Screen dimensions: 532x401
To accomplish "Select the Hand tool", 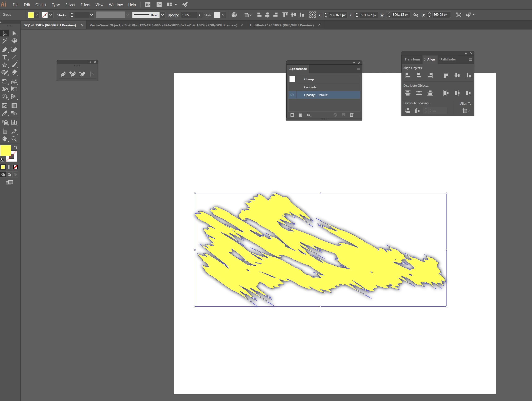I will 5,139.
